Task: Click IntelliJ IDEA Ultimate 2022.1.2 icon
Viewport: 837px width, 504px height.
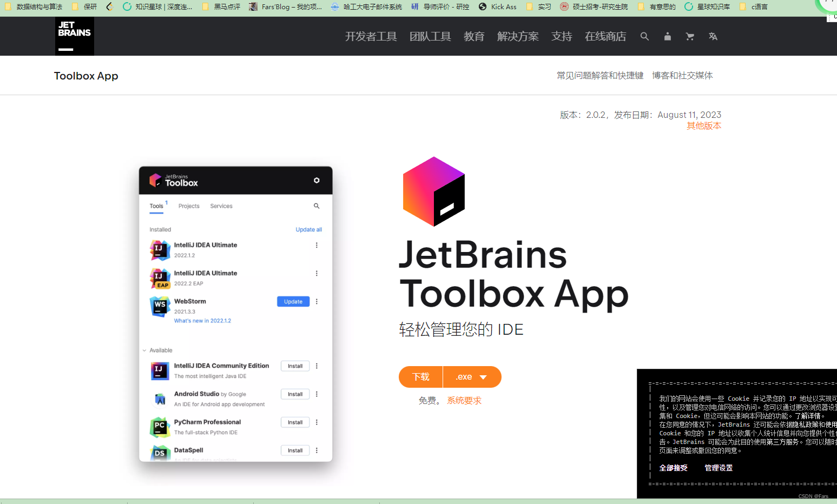Action: (160, 250)
